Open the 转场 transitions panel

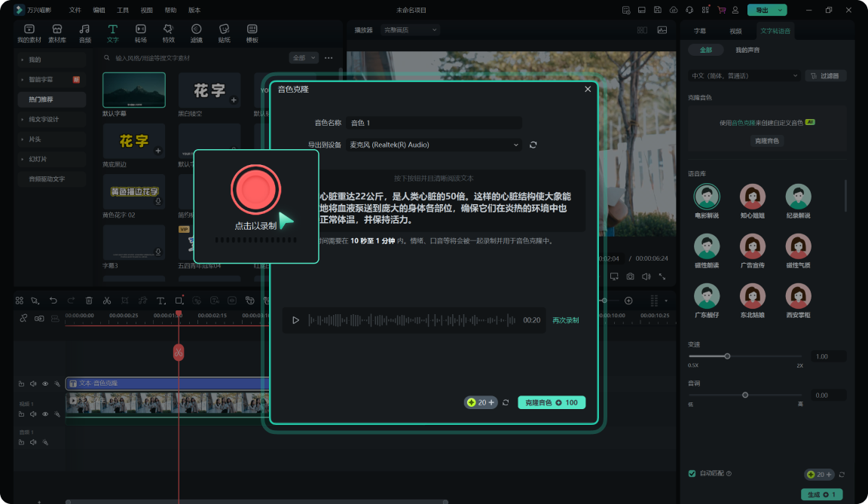pos(140,33)
